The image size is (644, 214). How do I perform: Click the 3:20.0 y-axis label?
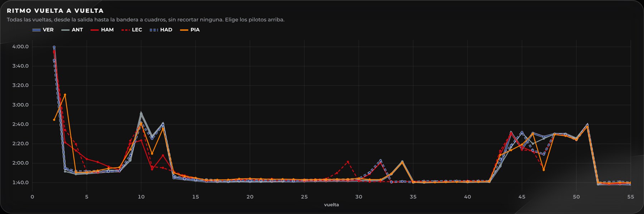point(20,85)
